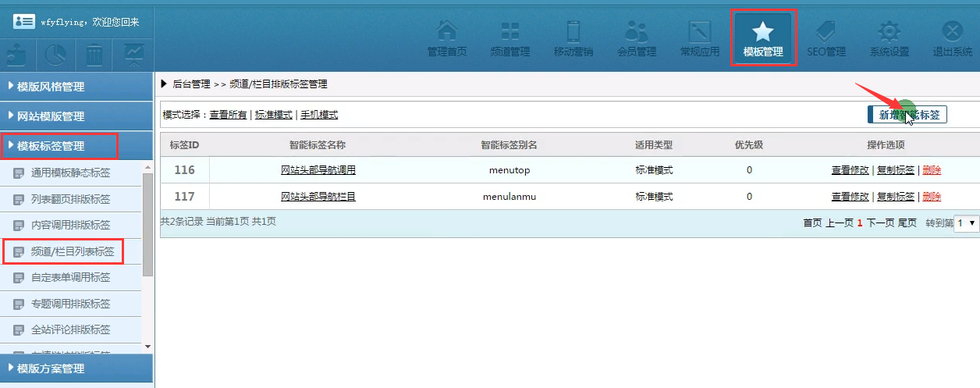The image size is (980, 388).
Task: Select 通用模板静态标签 in sidebar
Action: tap(70, 173)
